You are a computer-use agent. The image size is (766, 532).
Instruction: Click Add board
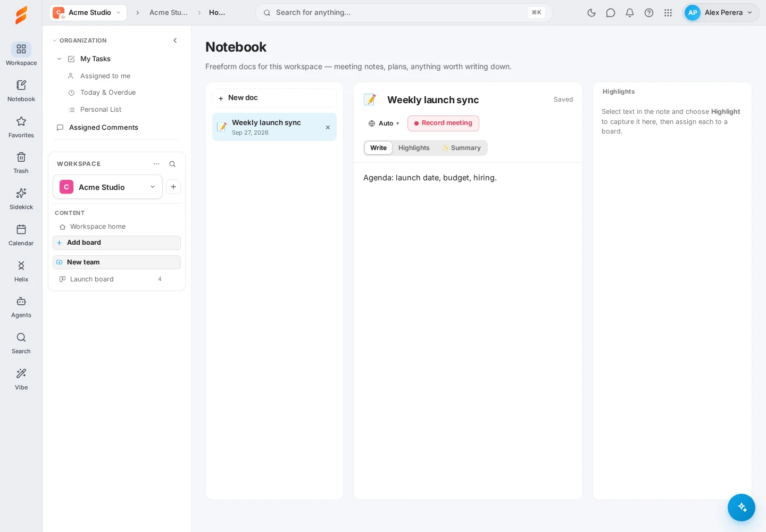116,243
